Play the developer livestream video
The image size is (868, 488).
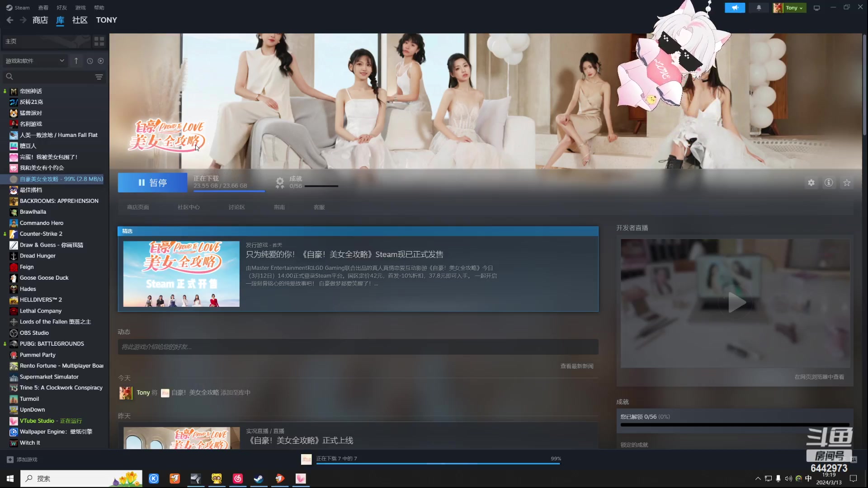click(736, 302)
